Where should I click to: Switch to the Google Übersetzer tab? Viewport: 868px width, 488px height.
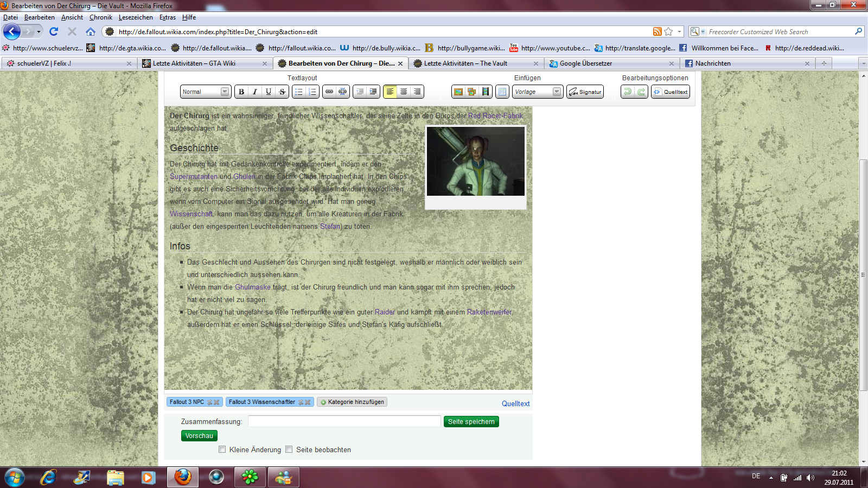coord(585,63)
